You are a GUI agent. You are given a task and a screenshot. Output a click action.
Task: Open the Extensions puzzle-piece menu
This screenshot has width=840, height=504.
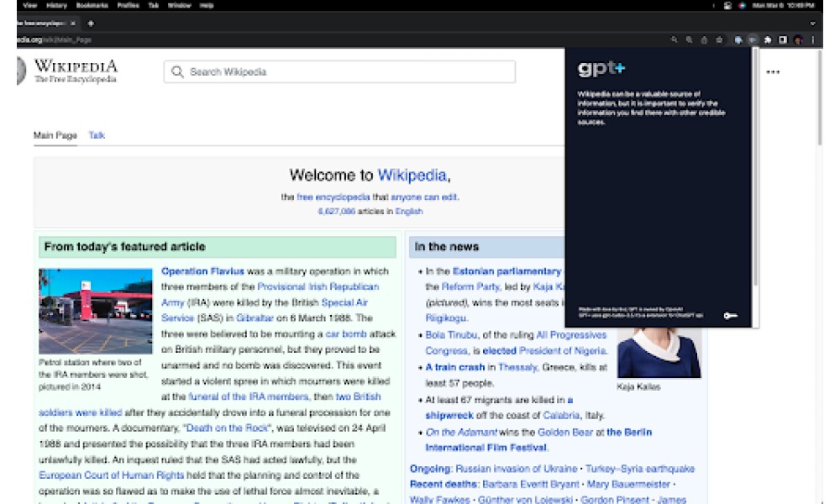click(768, 39)
